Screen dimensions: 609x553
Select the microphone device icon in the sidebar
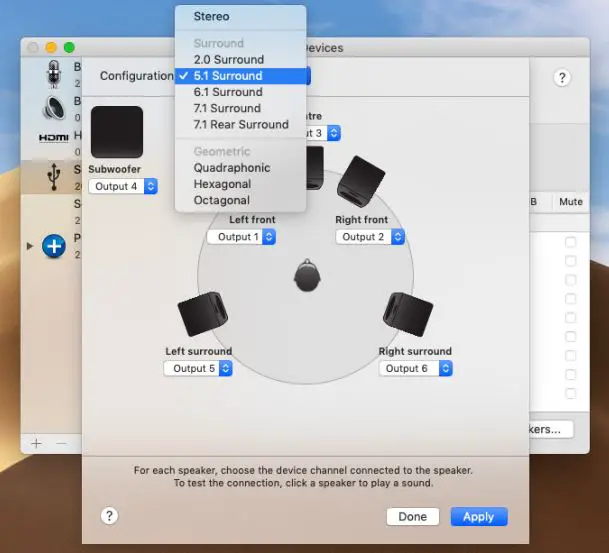(54, 74)
